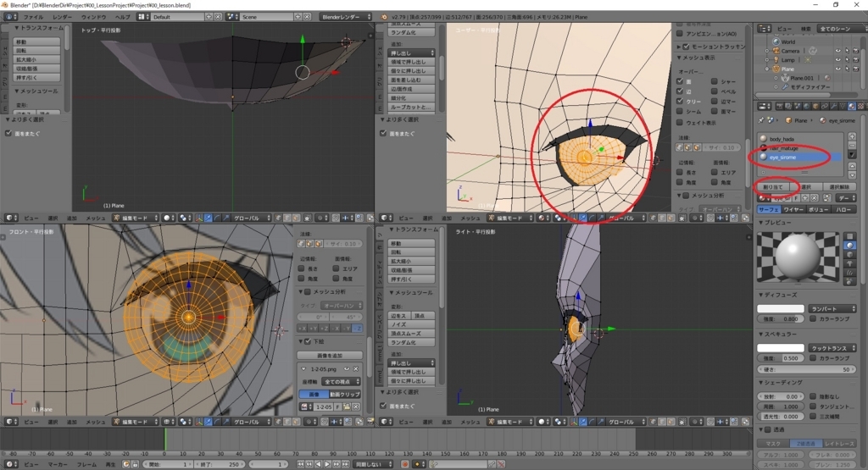
Task: Open the ウィンドウ menu
Action: pyautogui.click(x=93, y=17)
